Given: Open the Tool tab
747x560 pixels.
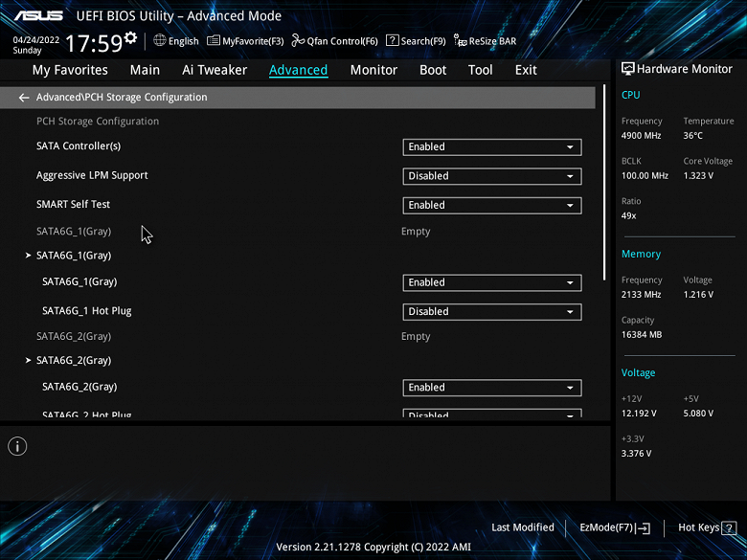Looking at the screenshot, I should coord(480,70).
